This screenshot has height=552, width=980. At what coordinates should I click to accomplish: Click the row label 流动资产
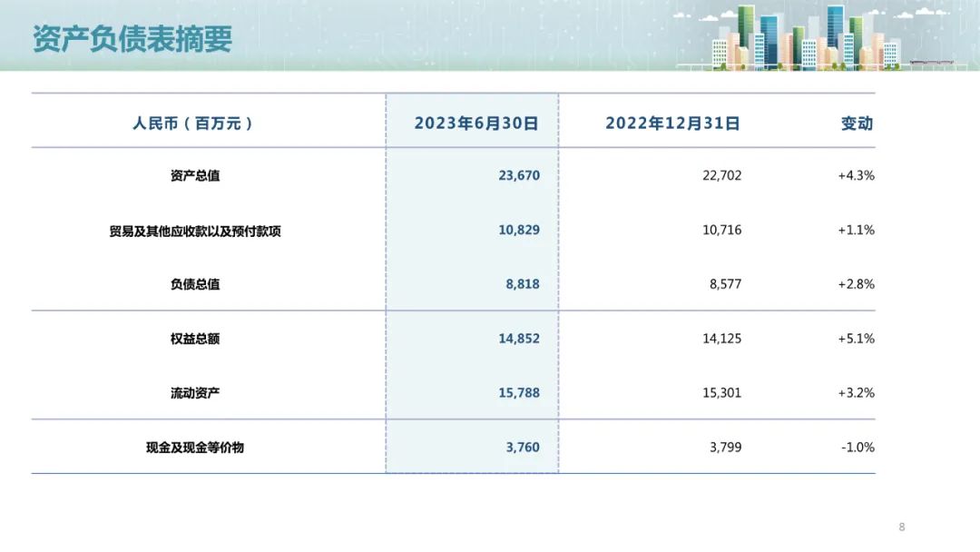point(195,393)
